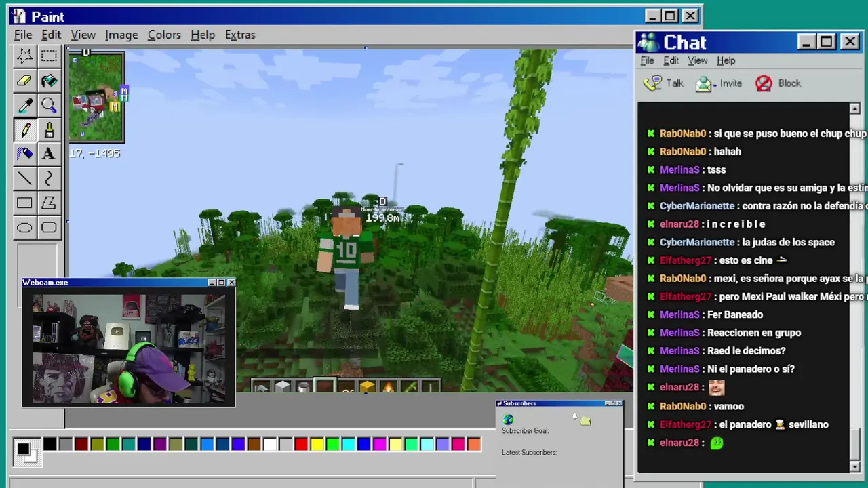Pick the Polygon shape tool
The height and width of the screenshot is (488, 868).
pyautogui.click(x=49, y=203)
